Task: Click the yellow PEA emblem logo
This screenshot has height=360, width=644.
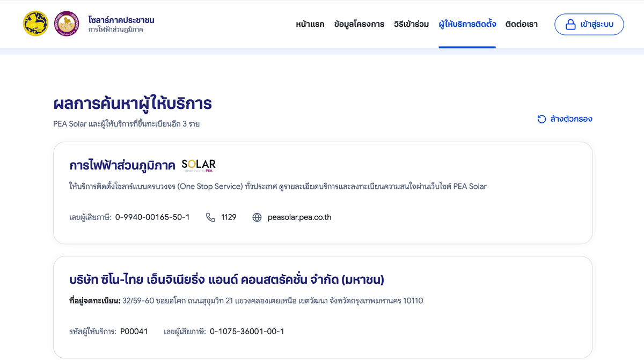Action: pos(36,24)
